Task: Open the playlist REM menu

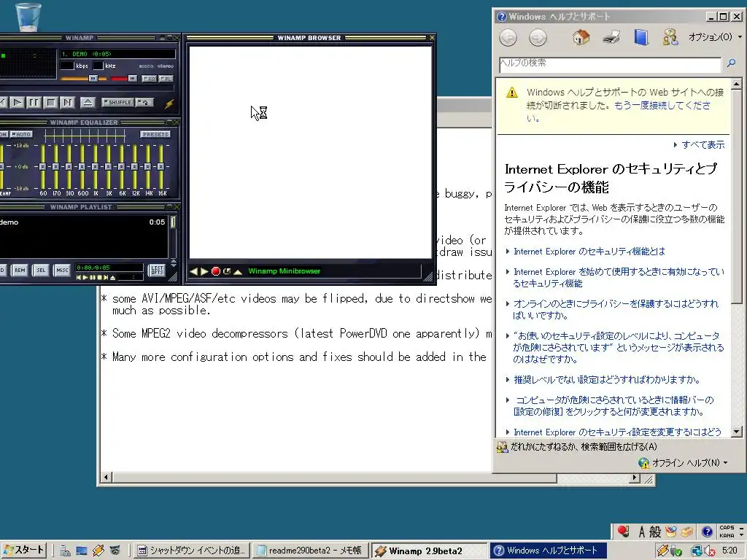Action: click(20, 270)
